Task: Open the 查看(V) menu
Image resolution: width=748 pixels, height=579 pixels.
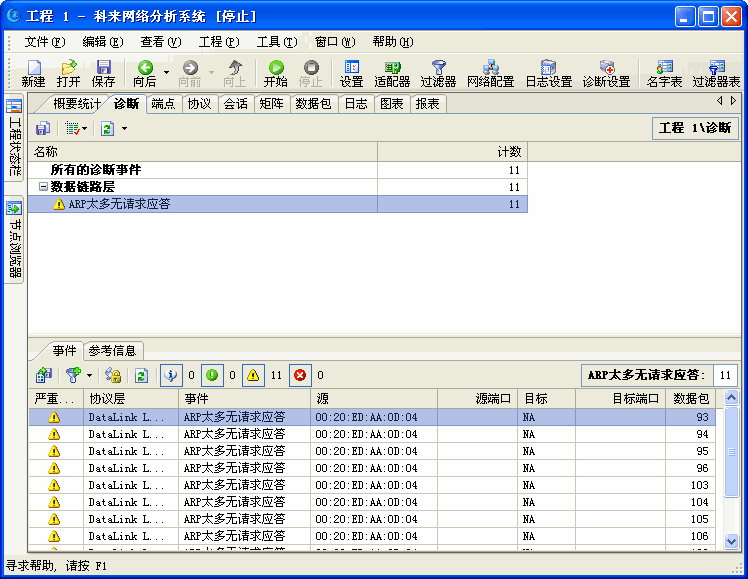Action: coord(161,42)
